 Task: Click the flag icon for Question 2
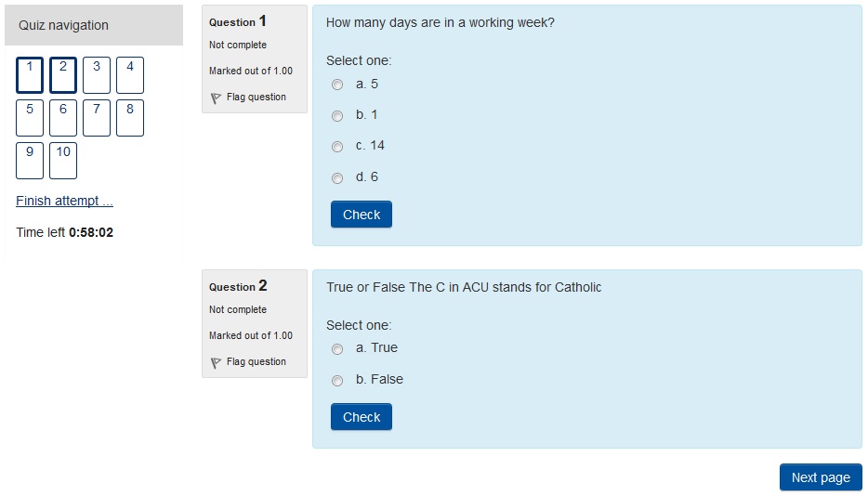[x=216, y=362]
